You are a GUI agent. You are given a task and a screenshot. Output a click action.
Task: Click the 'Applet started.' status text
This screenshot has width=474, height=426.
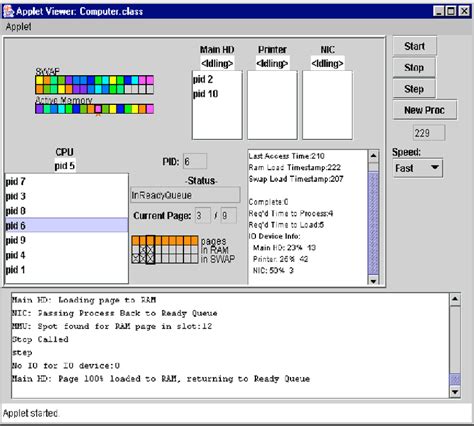point(31,413)
